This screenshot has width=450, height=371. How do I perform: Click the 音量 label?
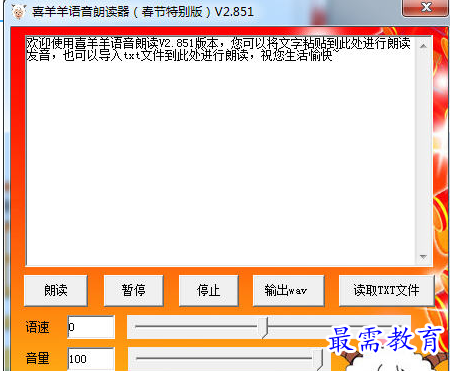click(37, 359)
